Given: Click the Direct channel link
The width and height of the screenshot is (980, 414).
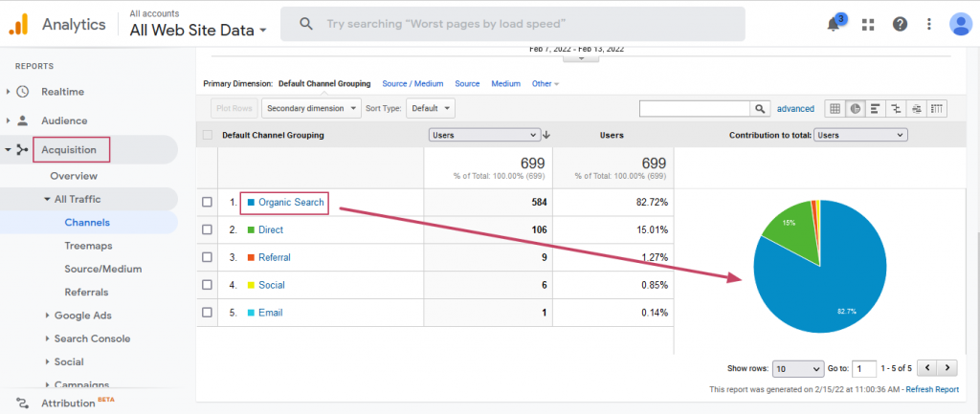Looking at the screenshot, I should tap(271, 229).
